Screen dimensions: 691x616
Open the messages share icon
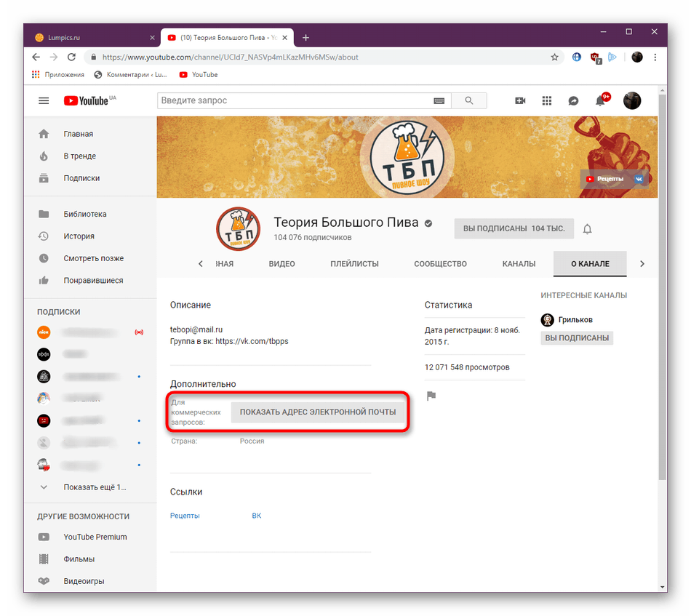(573, 101)
